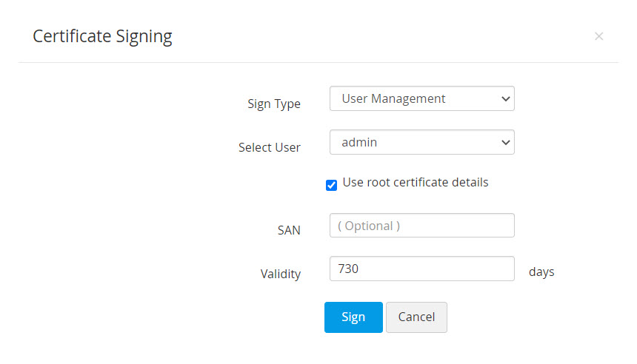
Task: Select the 'admin' value text
Action: pyautogui.click(x=359, y=142)
